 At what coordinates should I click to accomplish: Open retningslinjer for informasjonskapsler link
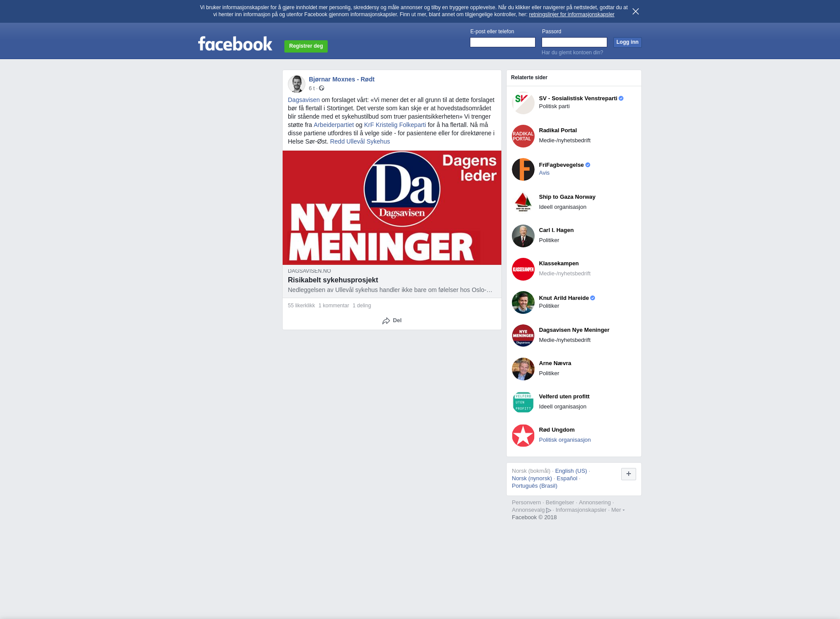click(571, 14)
